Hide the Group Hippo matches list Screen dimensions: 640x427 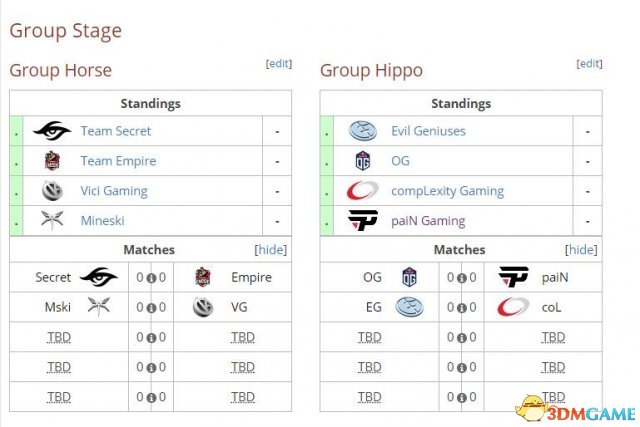tap(581, 249)
